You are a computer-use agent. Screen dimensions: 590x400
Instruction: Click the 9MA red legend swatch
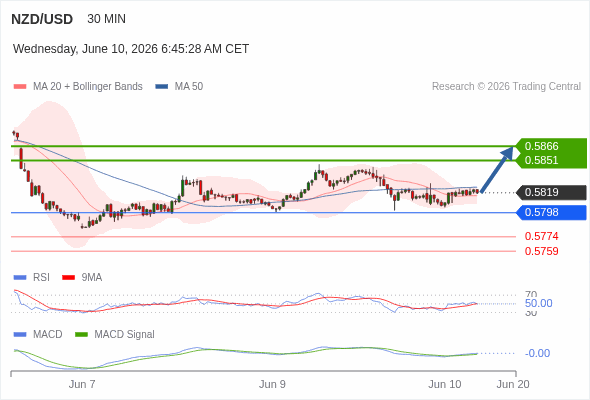tap(68, 278)
